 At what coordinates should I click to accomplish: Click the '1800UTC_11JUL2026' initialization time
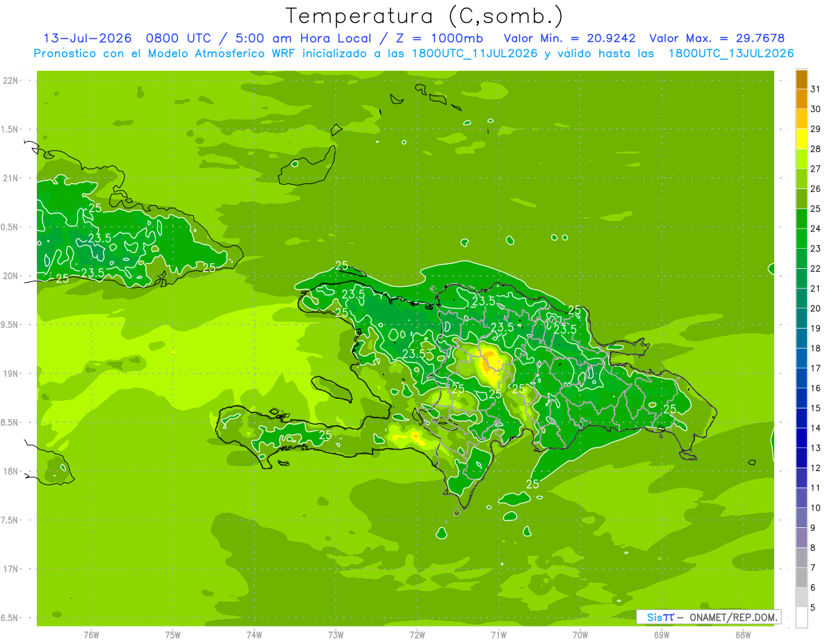(x=475, y=53)
